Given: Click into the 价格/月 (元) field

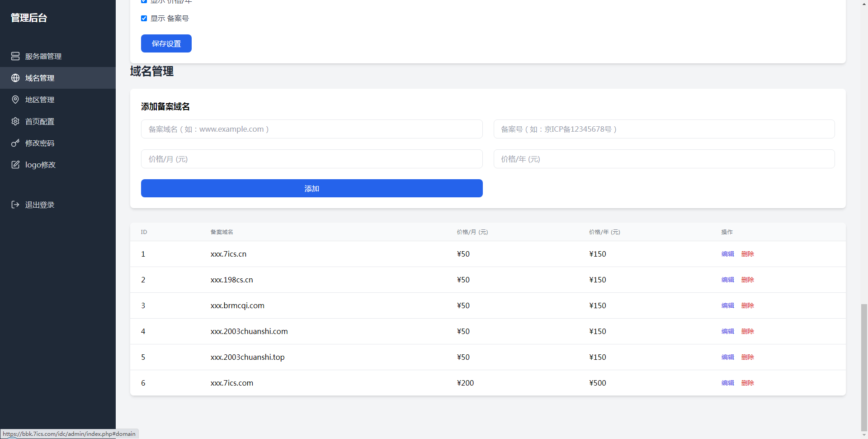Looking at the screenshot, I should [311, 159].
